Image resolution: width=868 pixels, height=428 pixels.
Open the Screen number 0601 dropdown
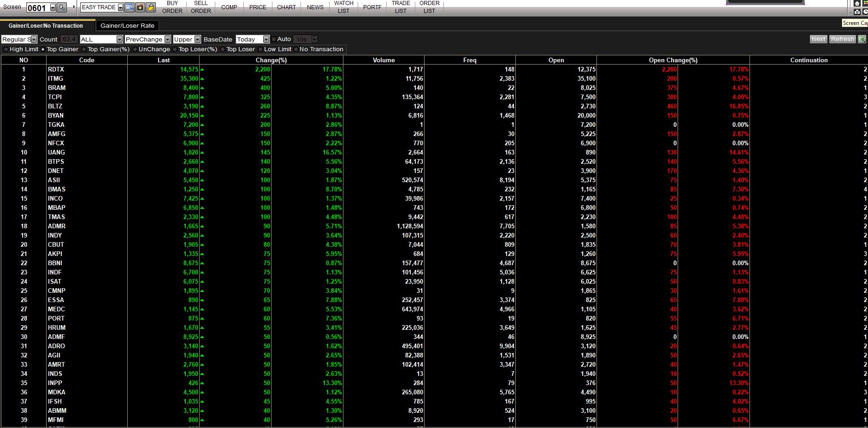click(53, 7)
